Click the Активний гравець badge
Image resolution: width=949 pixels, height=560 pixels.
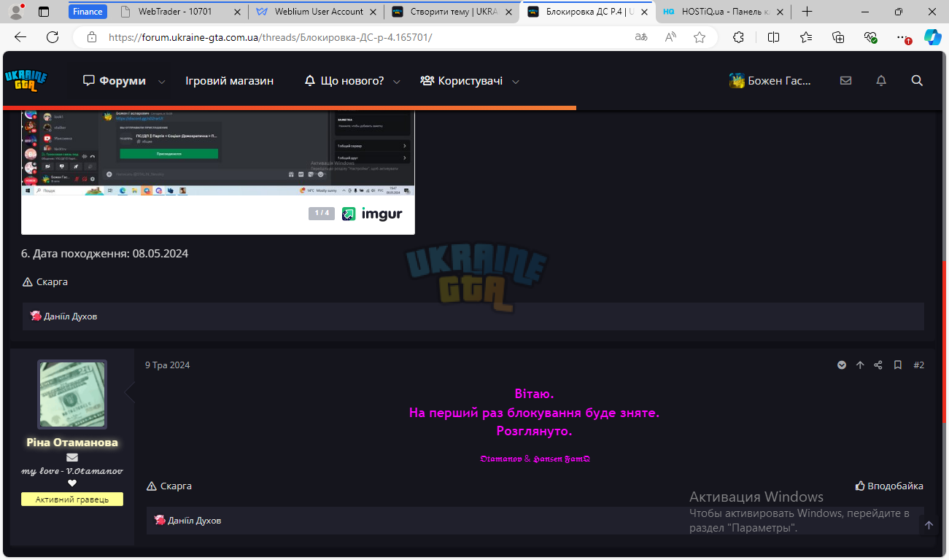tap(72, 499)
